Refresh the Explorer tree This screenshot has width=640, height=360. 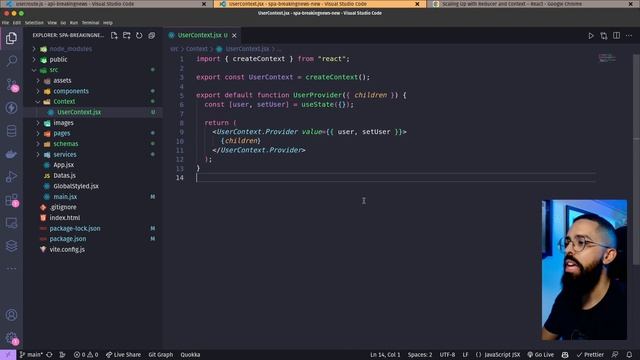pyautogui.click(x=139, y=36)
